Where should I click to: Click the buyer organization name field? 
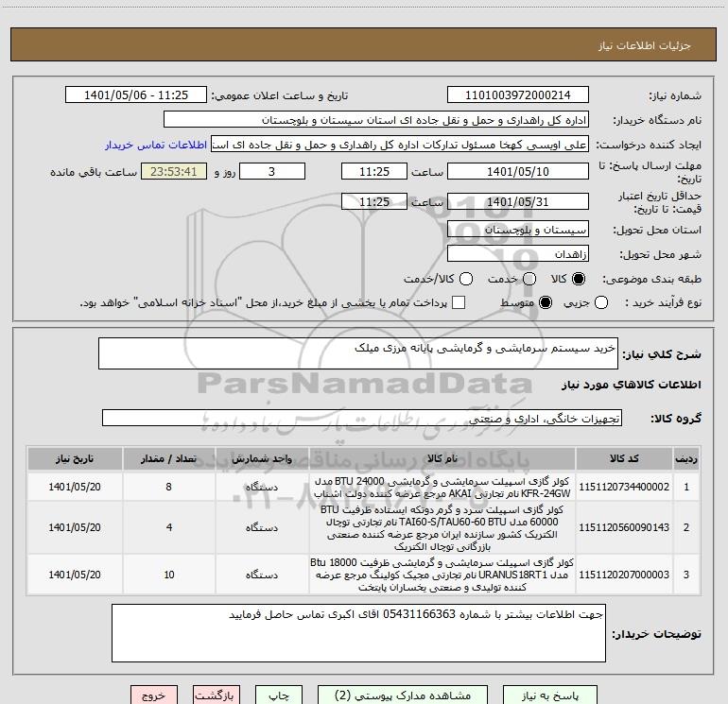pos(376,120)
